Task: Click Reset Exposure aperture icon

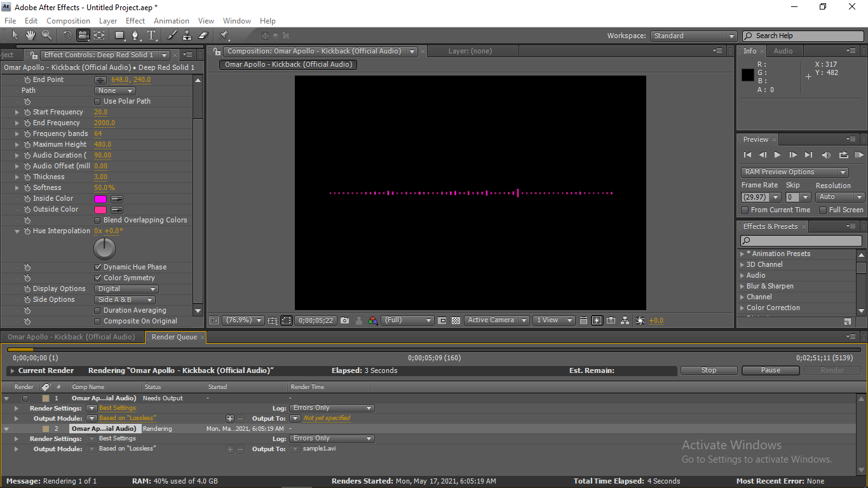Action: coord(640,321)
